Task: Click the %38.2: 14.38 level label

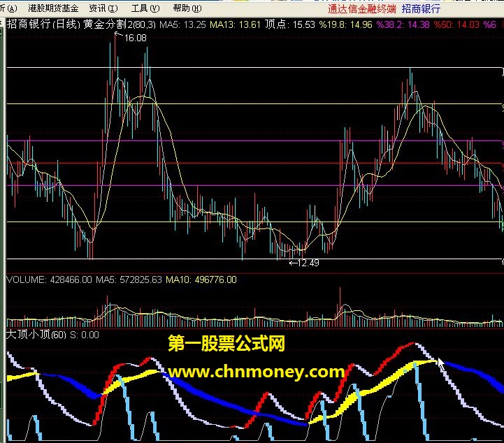Action: click(403, 24)
